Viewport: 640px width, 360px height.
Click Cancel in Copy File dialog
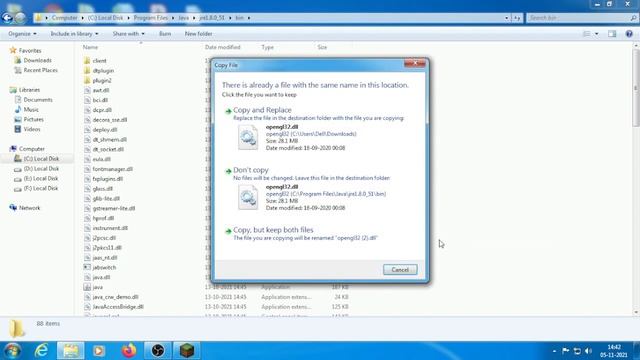(400, 270)
